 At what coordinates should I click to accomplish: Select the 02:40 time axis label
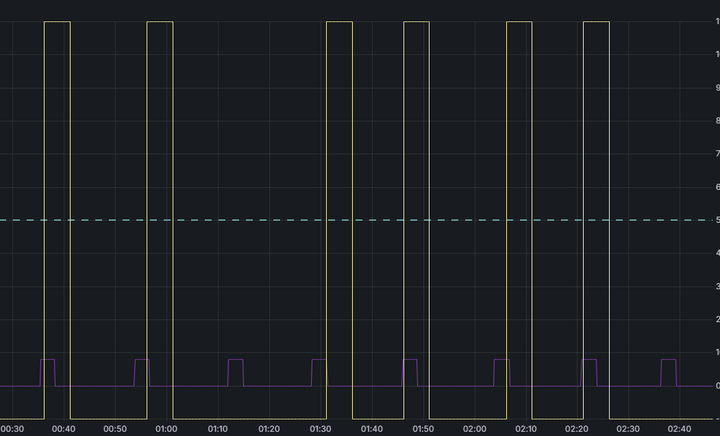[x=681, y=429]
